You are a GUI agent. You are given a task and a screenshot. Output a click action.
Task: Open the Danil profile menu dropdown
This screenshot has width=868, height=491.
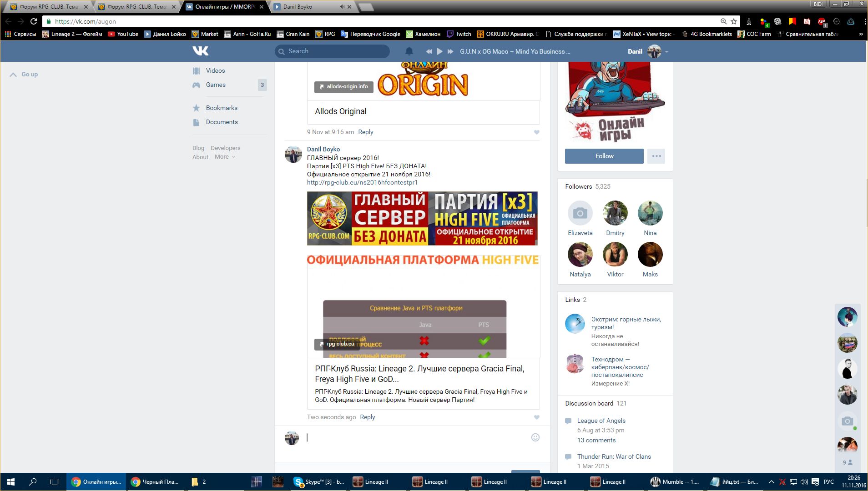(648, 51)
